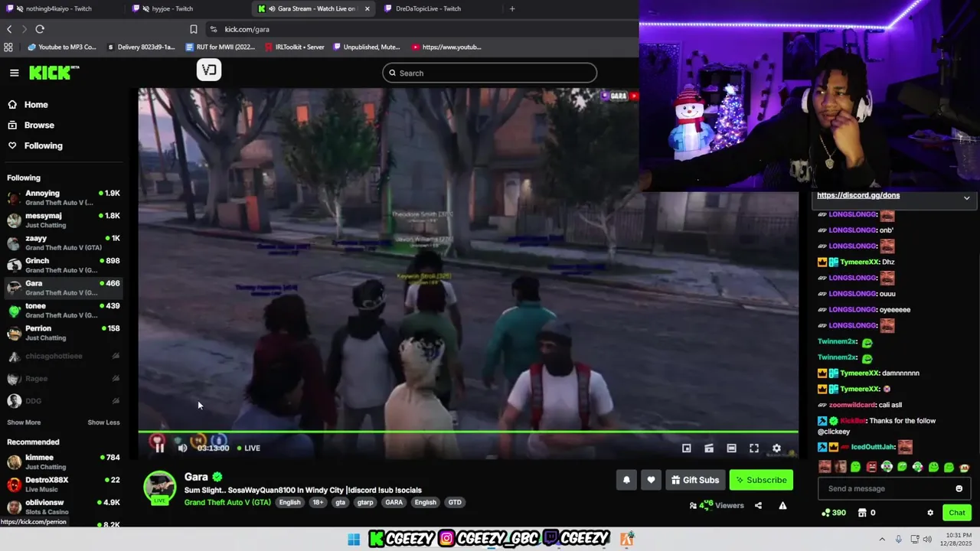Open the IRLToolkit Server bookmark
Screen dimensions: 980x551
pyautogui.click(x=295, y=47)
